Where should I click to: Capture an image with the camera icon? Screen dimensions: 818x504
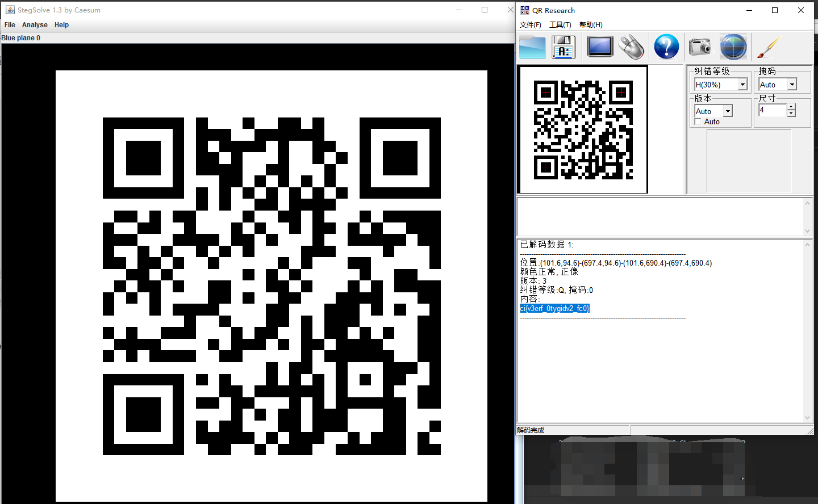coord(699,47)
